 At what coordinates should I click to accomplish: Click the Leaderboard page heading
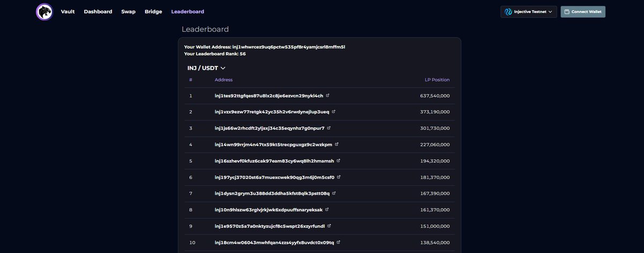pos(205,29)
